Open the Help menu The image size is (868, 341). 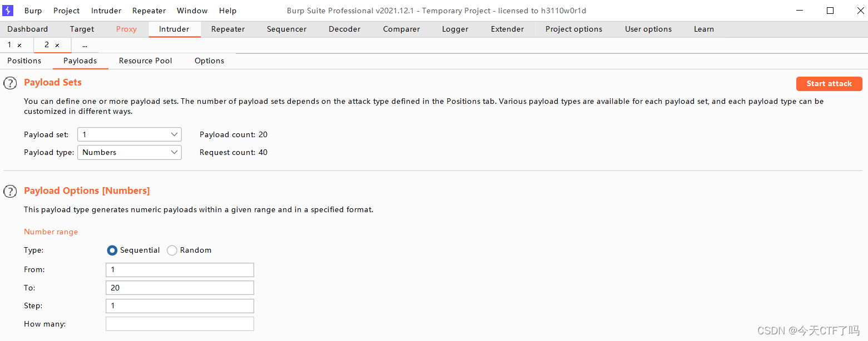point(227,11)
